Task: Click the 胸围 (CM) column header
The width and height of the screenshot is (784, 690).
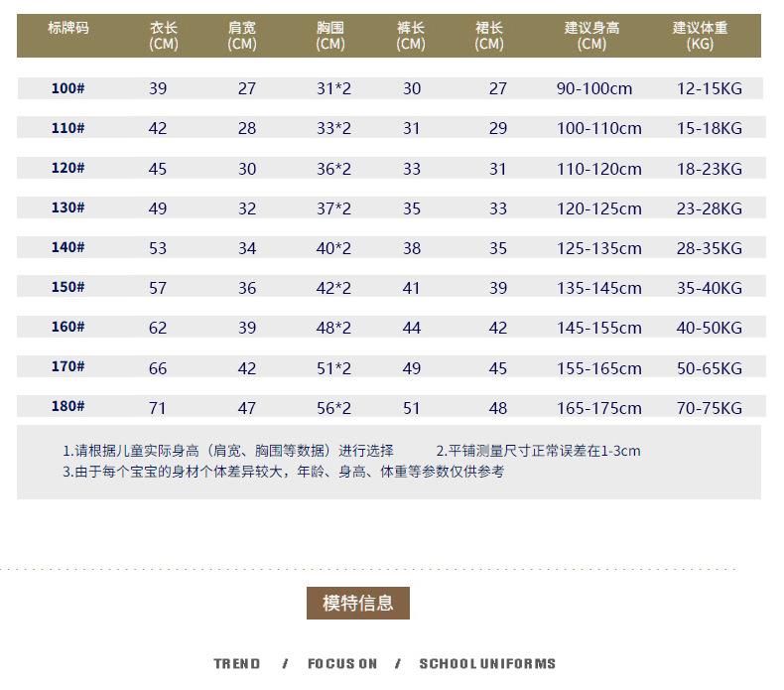Action: coord(330,36)
